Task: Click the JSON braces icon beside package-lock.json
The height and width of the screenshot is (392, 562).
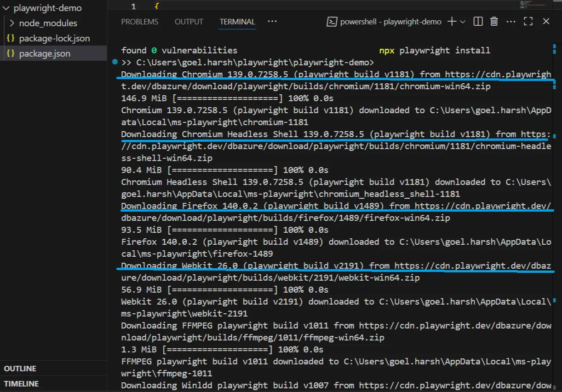Action: [x=11, y=38]
